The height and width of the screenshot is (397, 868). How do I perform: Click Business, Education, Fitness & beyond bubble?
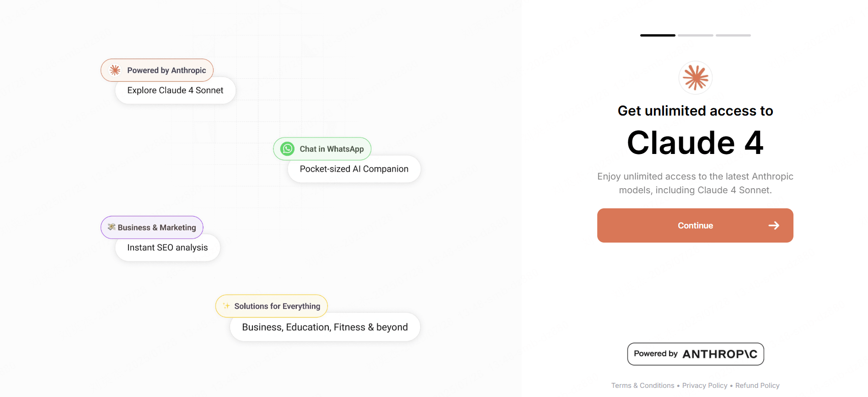pyautogui.click(x=325, y=327)
